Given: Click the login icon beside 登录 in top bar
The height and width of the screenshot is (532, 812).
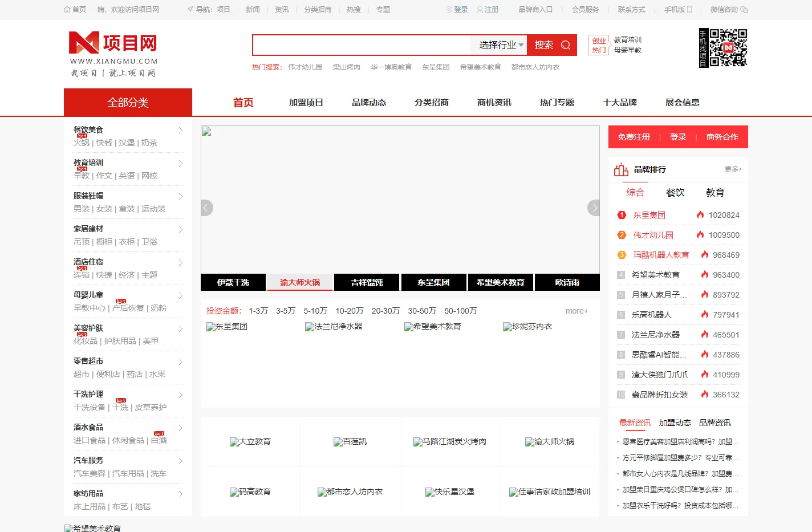Looking at the screenshot, I should pos(449,10).
